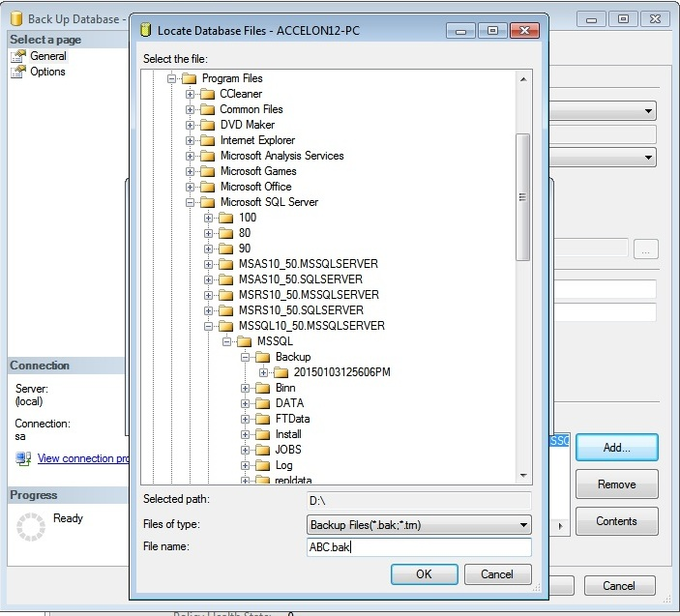Expand the CCleaner tree node
The width and height of the screenshot is (680, 616).
(x=190, y=94)
